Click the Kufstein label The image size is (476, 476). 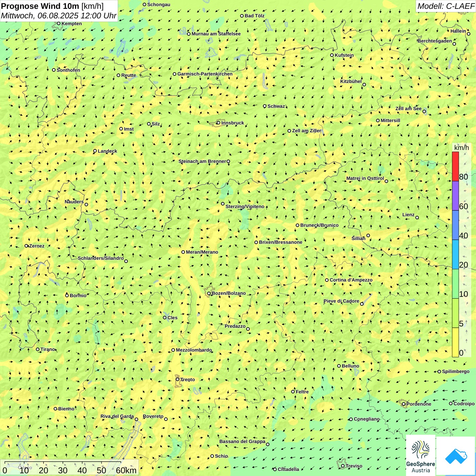tap(344, 55)
